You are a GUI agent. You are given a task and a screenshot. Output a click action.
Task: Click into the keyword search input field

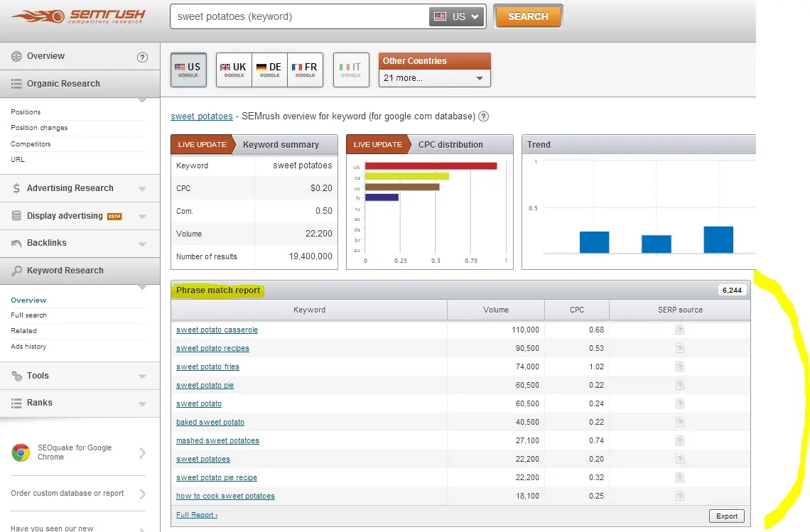298,16
